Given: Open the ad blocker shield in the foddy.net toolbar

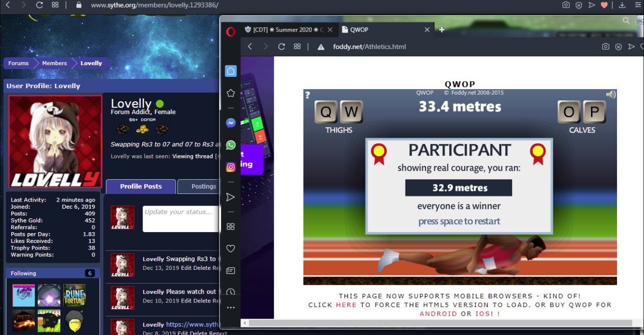Looking at the screenshot, I should pyautogui.click(x=619, y=46).
